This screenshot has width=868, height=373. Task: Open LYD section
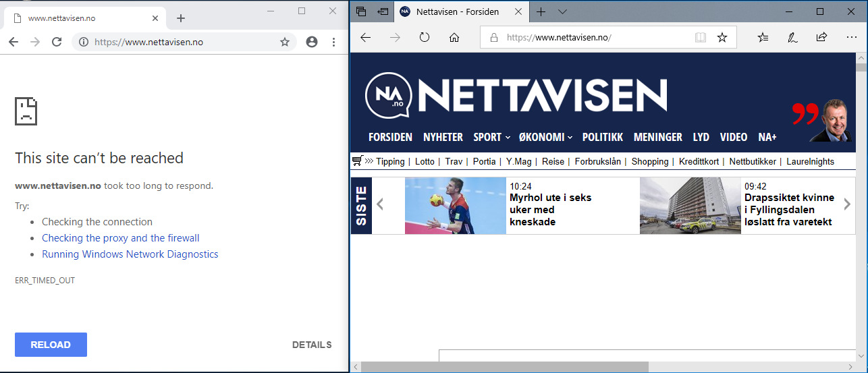(x=701, y=137)
